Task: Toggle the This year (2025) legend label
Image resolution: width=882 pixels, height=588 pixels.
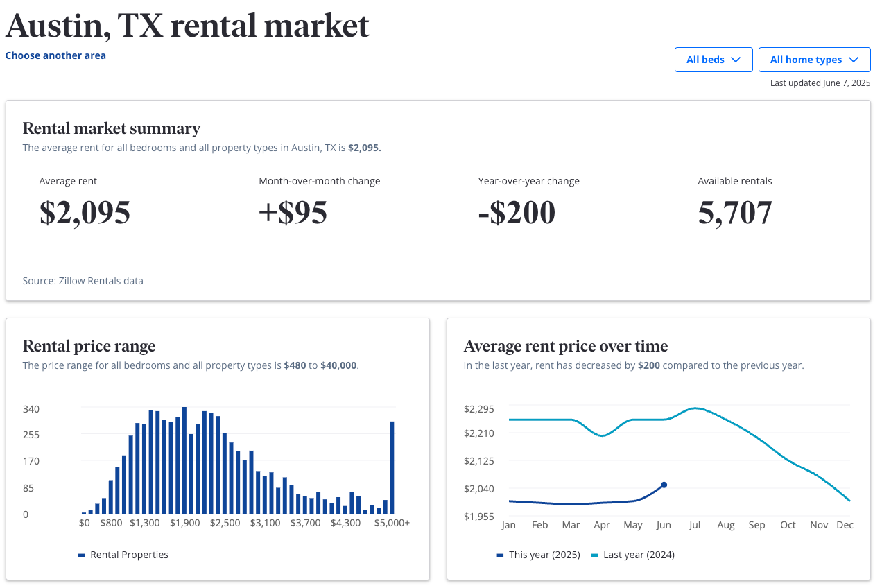Action: (544, 555)
